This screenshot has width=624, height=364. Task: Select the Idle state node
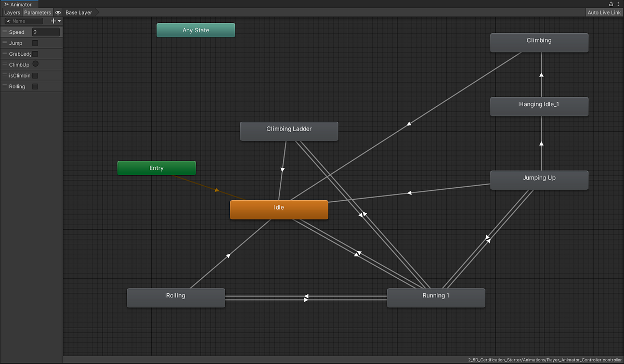coord(279,209)
